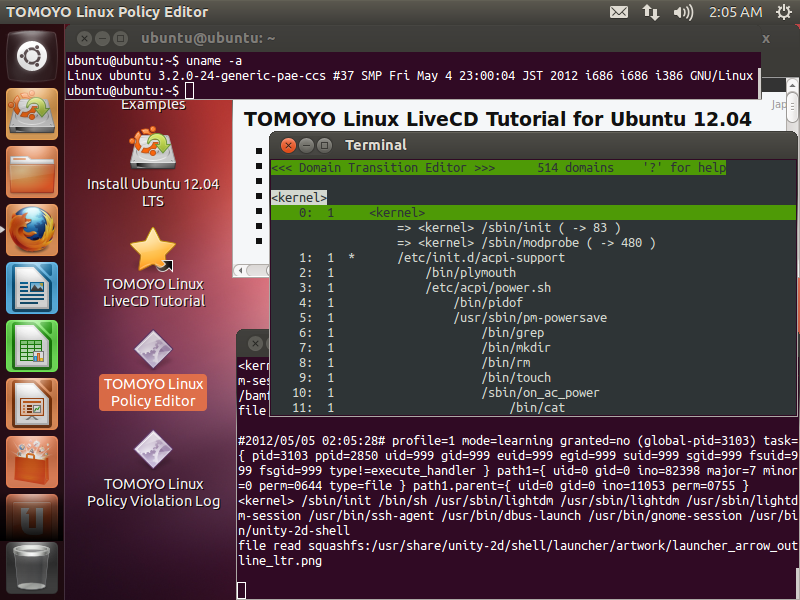Click the uname -a command line
The height and width of the screenshot is (600, 800).
(x=155, y=61)
